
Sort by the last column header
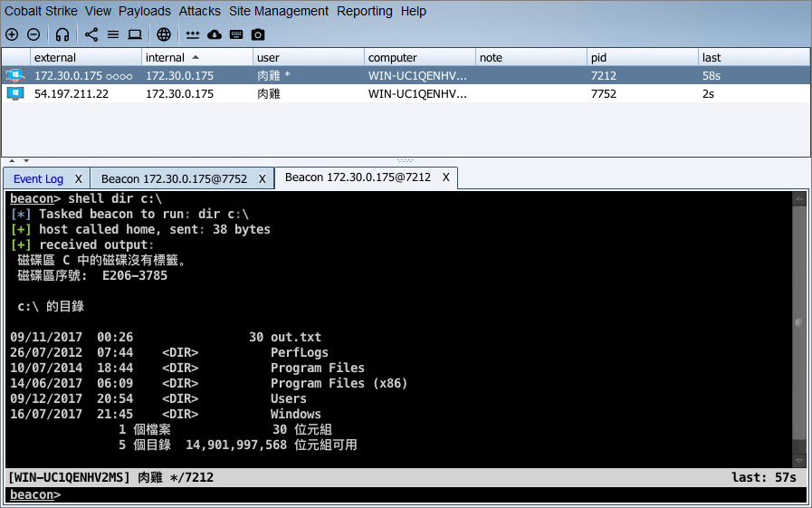754,57
